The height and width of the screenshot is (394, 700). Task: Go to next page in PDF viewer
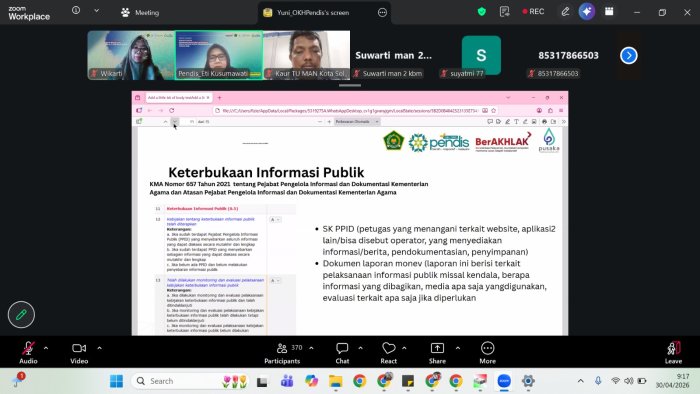pos(175,121)
